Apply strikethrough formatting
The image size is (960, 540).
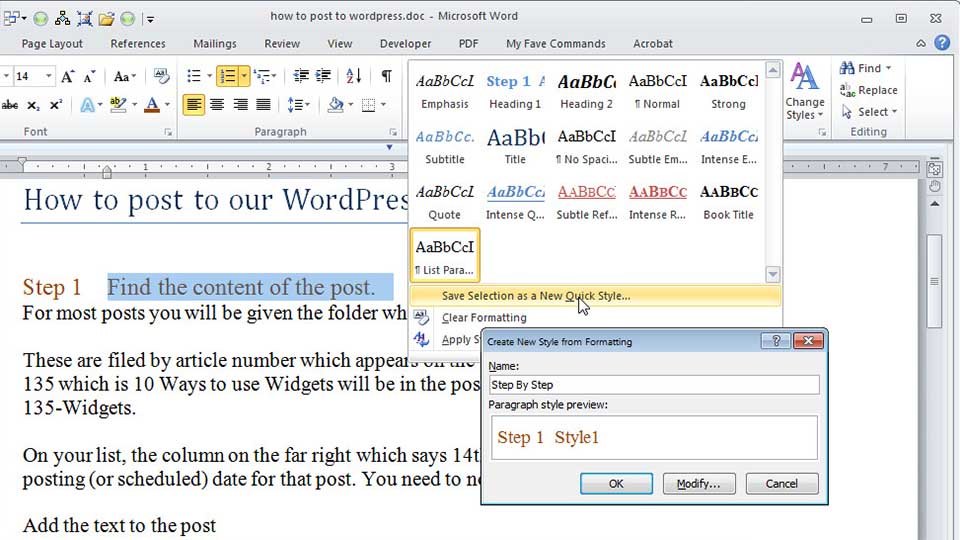[x=10, y=105]
